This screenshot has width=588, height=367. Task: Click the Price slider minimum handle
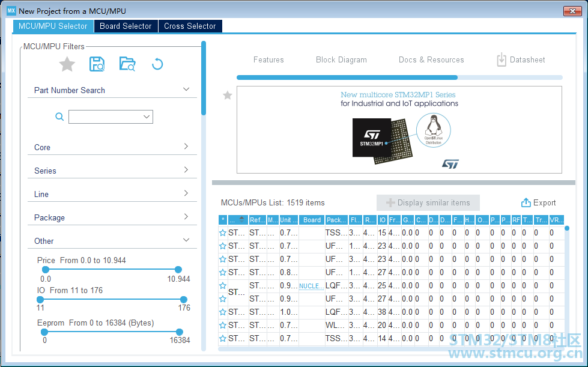[46, 270]
